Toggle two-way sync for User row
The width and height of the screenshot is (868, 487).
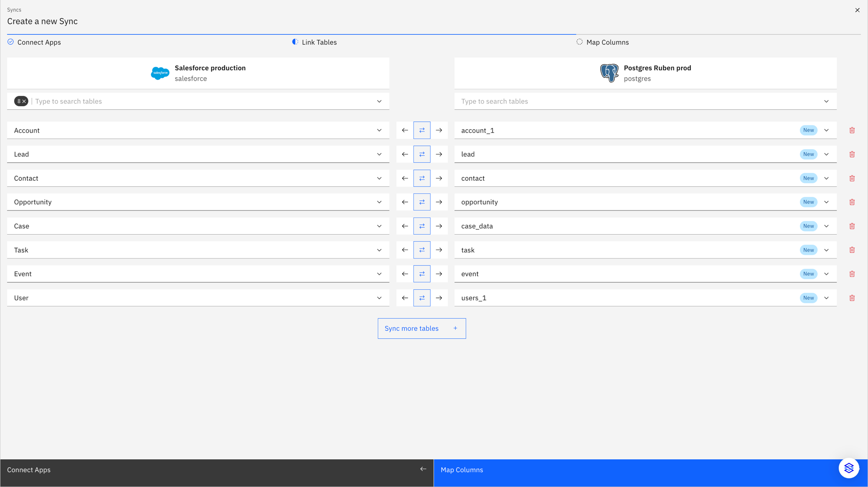pos(422,298)
